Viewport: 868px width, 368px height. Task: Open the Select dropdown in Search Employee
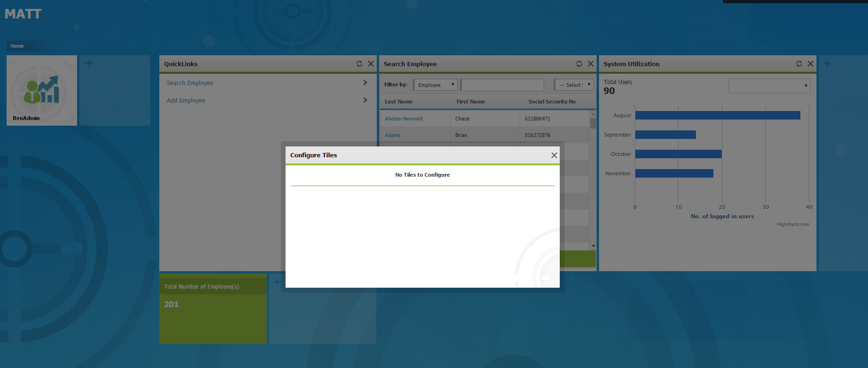pos(574,85)
